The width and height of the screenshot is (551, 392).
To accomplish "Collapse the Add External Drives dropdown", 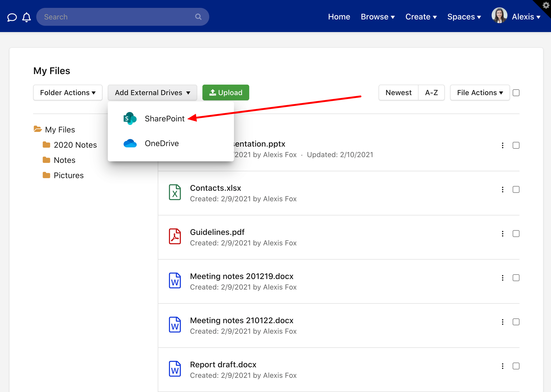I will pyautogui.click(x=152, y=92).
